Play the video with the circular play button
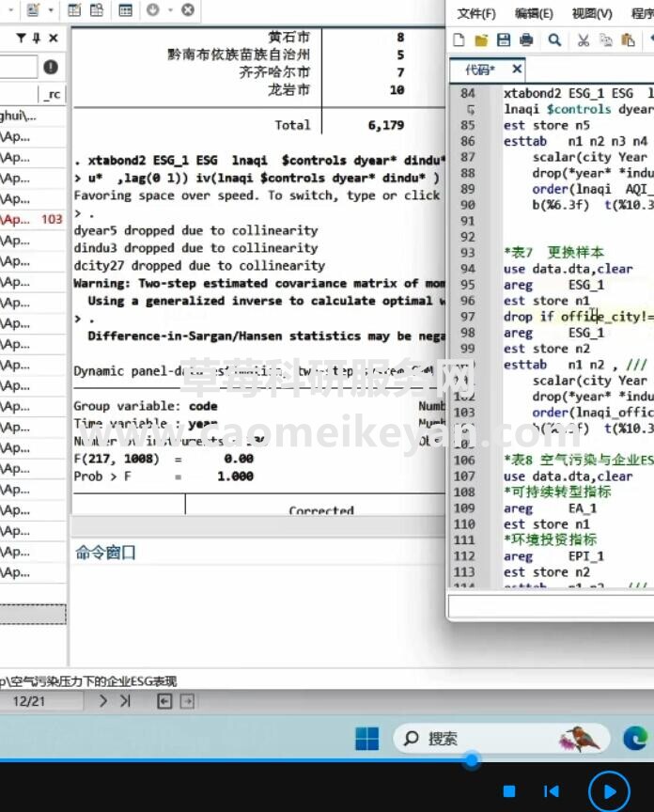 (609, 791)
